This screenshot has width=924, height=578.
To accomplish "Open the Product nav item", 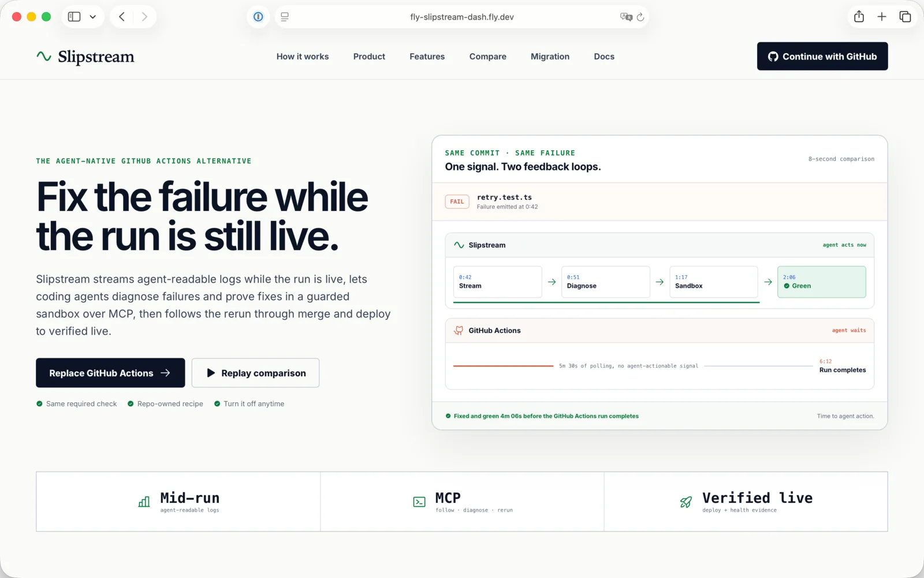I will point(369,57).
